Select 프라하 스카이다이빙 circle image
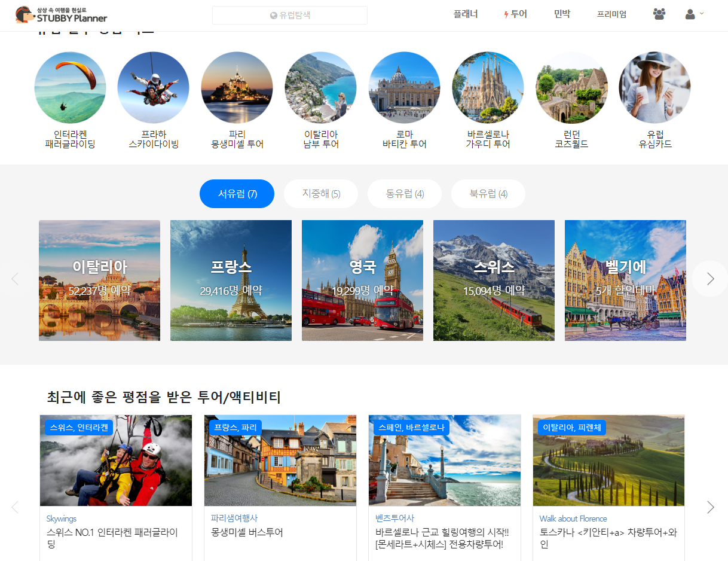 click(x=154, y=87)
